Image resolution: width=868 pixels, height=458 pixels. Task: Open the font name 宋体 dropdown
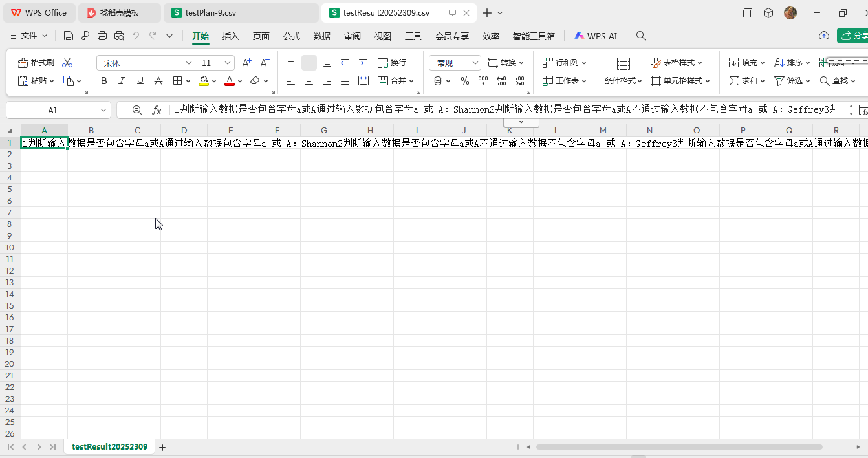click(189, 63)
